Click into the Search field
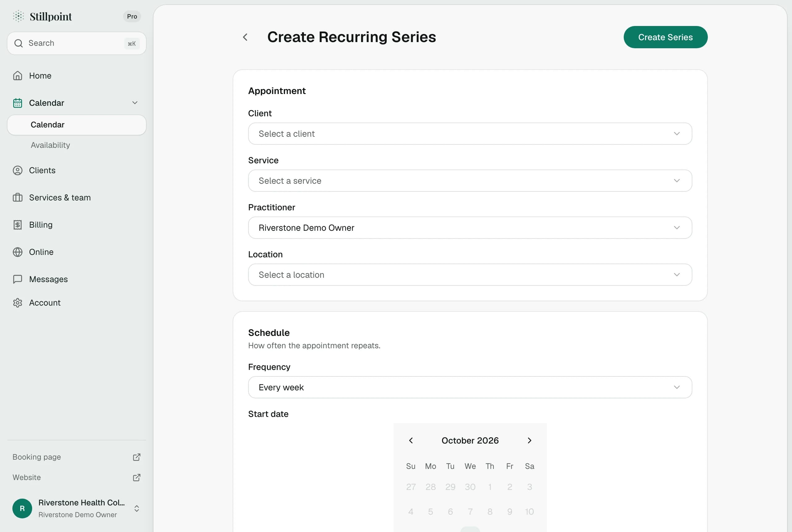The height and width of the screenshot is (532, 792). click(x=77, y=43)
